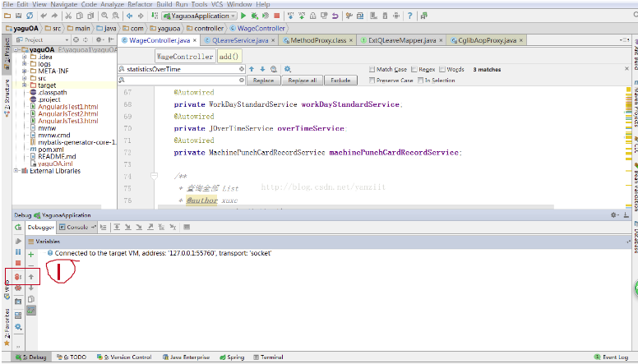
Task: Expand the META-INF folder node
Action: [x=25, y=71]
